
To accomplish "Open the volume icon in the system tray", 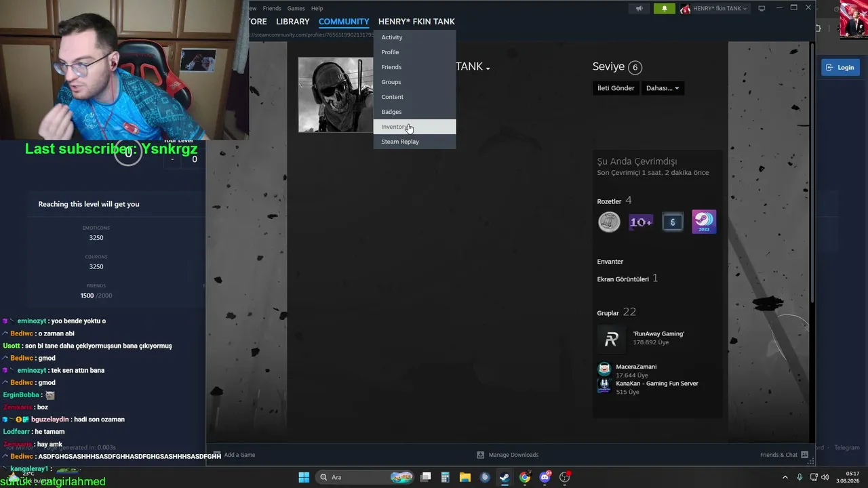I will (825, 477).
